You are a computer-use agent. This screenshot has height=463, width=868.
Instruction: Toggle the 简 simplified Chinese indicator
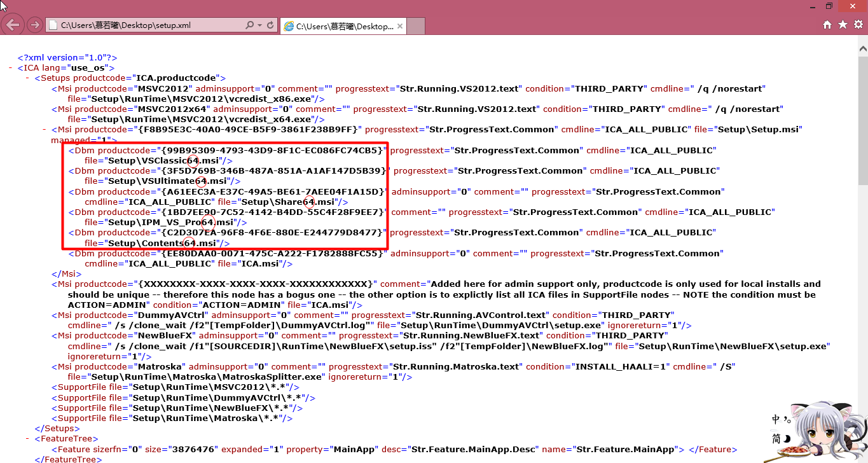coord(776,439)
